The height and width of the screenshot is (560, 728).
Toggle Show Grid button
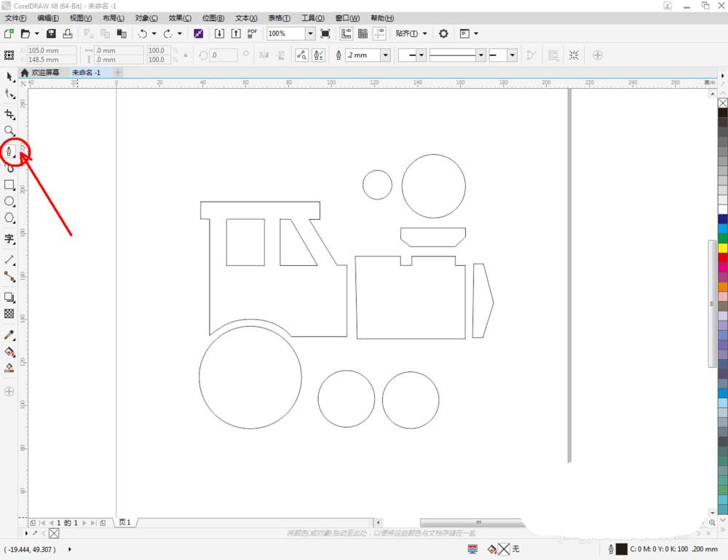[x=363, y=33]
